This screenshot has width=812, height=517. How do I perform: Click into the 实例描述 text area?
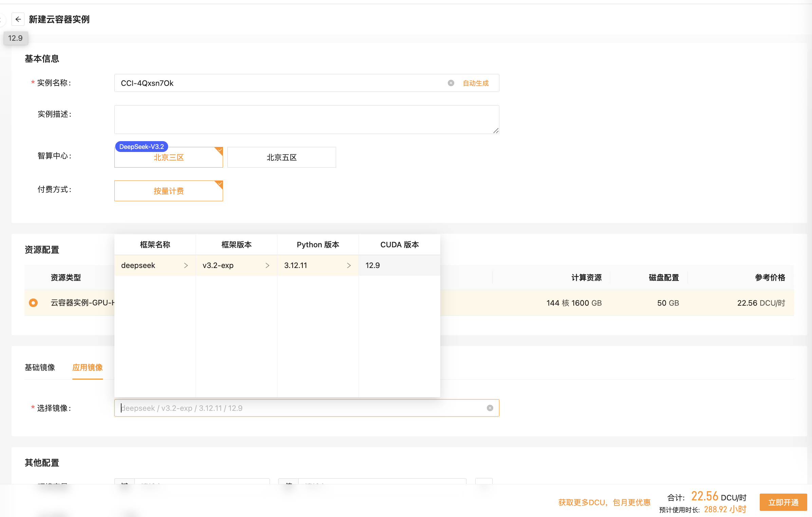pos(306,119)
